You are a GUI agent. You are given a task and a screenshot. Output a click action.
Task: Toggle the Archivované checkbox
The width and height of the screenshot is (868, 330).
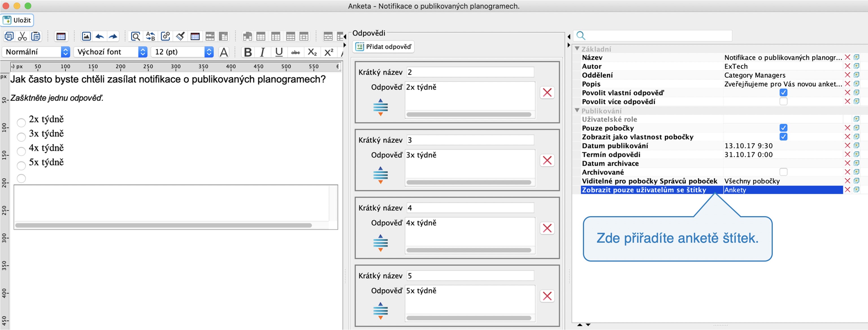point(784,172)
